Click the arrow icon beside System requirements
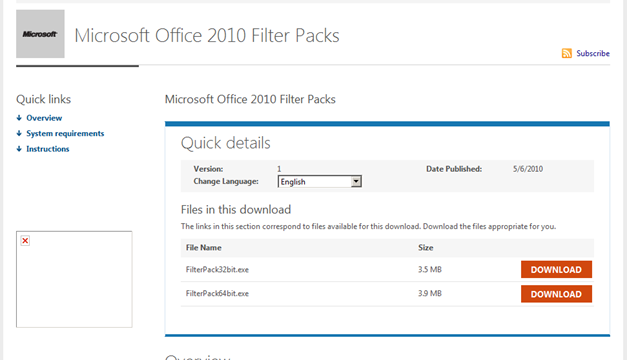Screen dimensions: 627x360 coord(19,133)
